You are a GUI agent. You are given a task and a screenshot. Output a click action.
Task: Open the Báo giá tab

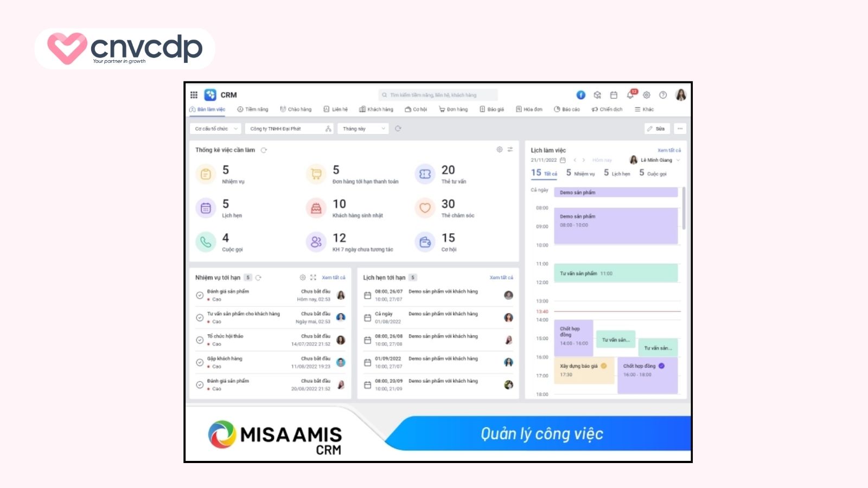click(x=492, y=109)
